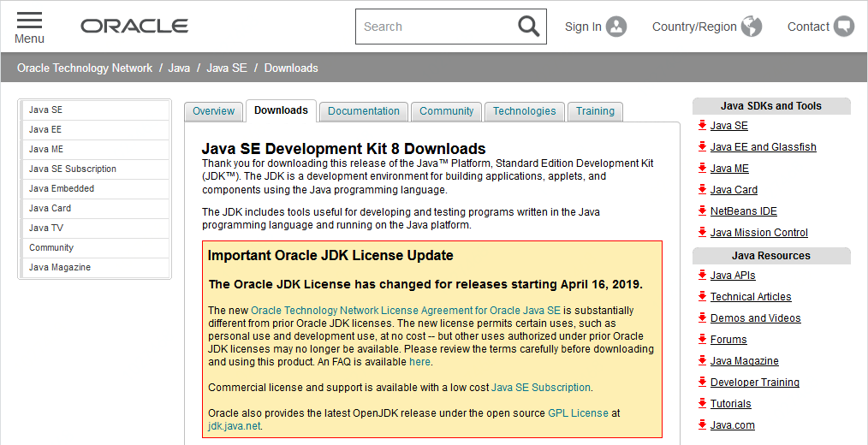Image resolution: width=868 pixels, height=445 pixels.
Task: Open the Oracle Technology Network License Agreement link
Action: tap(406, 310)
